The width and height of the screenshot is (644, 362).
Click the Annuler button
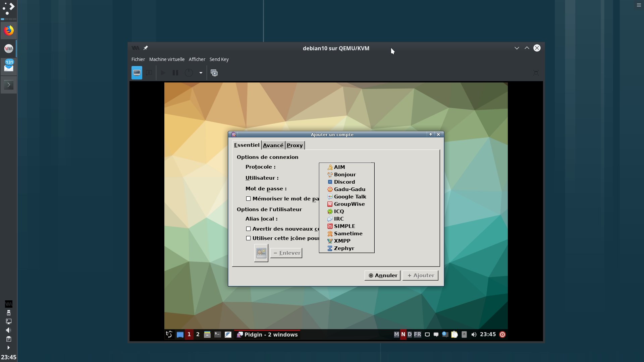click(382, 276)
